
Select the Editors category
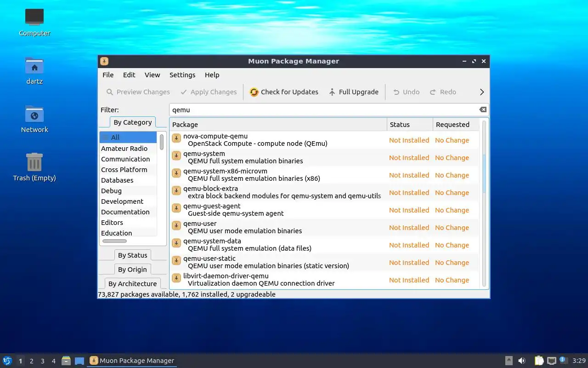coord(128,223)
